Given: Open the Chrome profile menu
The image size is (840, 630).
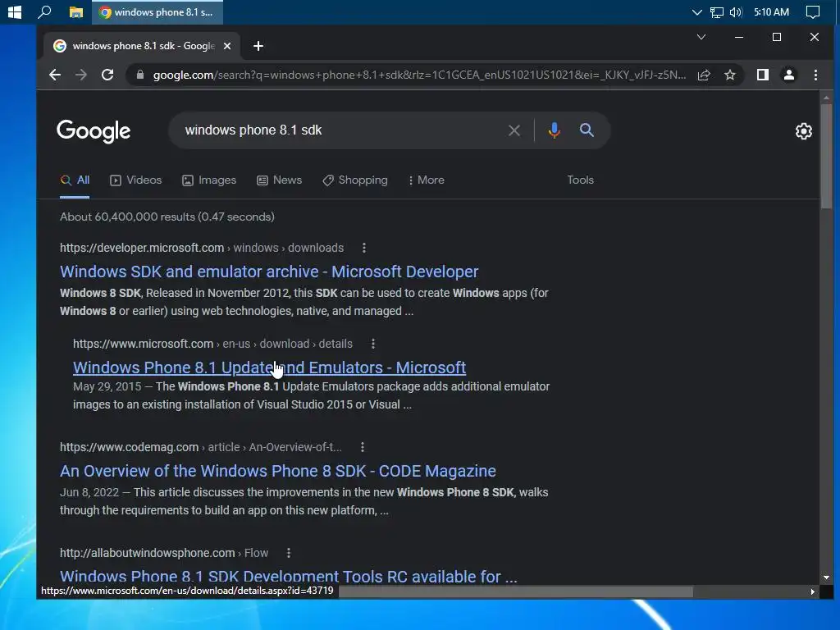Looking at the screenshot, I should 789,75.
